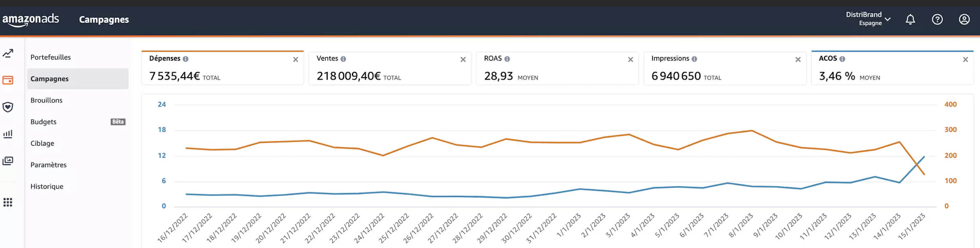980x248 pixels.
Task: Click the trending chart icon in left rail
Action: [8, 53]
